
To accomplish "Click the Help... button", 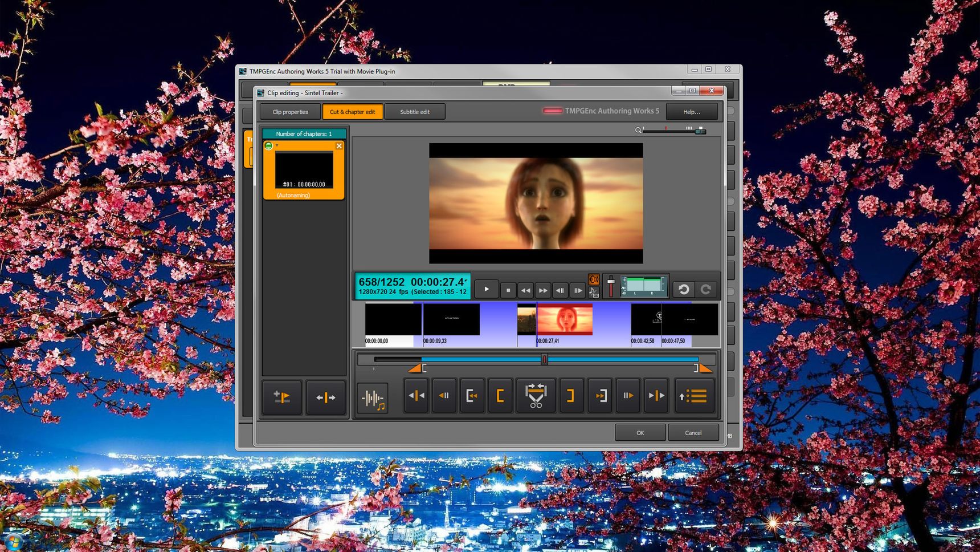I will (692, 112).
